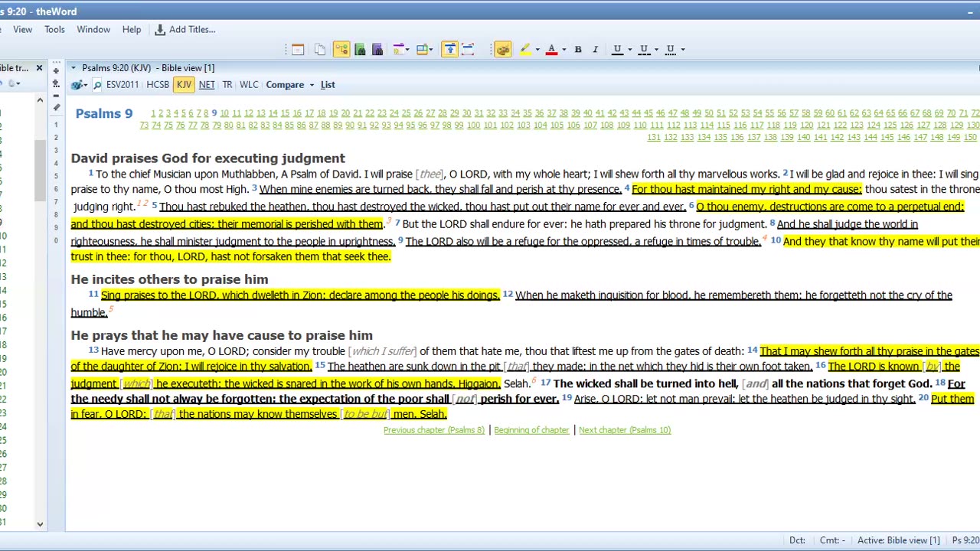Open the Tools menu
This screenshot has width=980, height=551.
tap(54, 29)
